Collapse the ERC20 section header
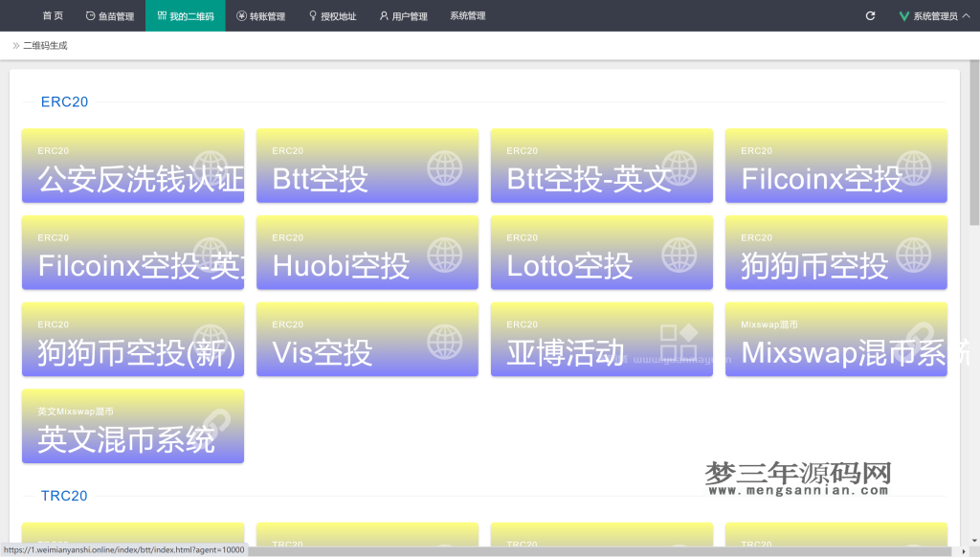The width and height of the screenshot is (980, 557). click(x=62, y=101)
